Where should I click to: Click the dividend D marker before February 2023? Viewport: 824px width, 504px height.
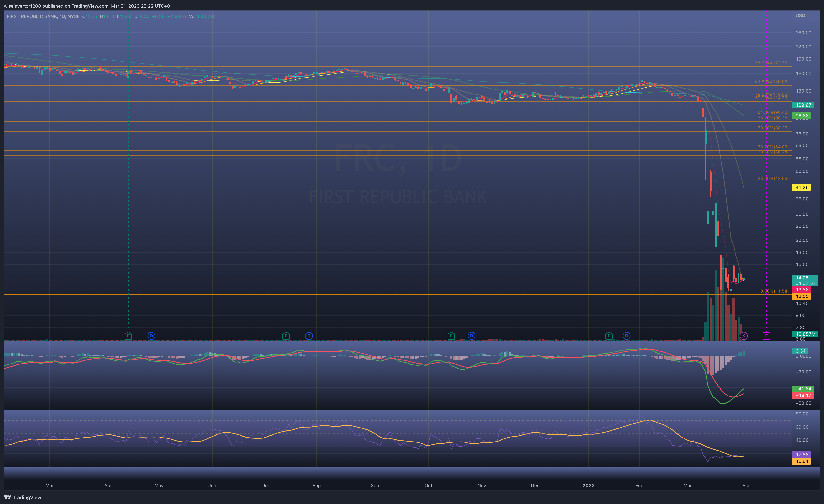(627, 336)
